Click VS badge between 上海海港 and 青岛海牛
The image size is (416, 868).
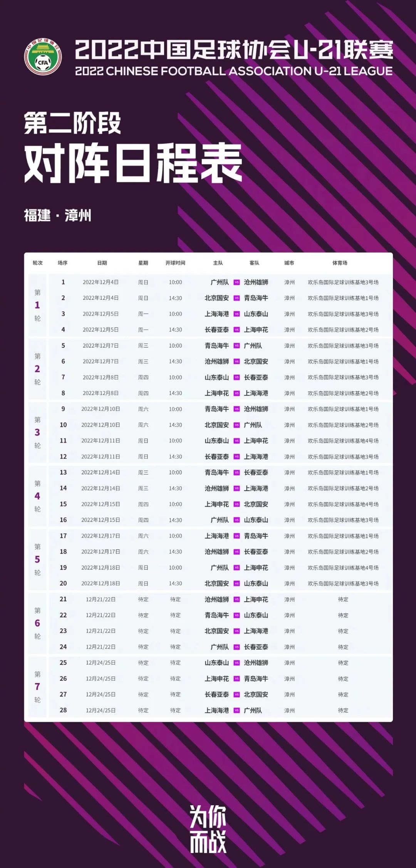click(237, 536)
